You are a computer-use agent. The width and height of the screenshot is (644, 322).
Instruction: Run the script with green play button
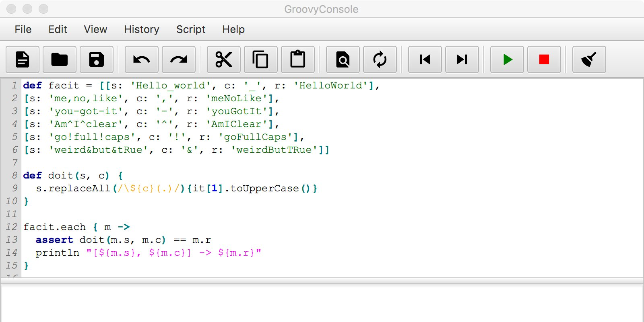coord(507,59)
